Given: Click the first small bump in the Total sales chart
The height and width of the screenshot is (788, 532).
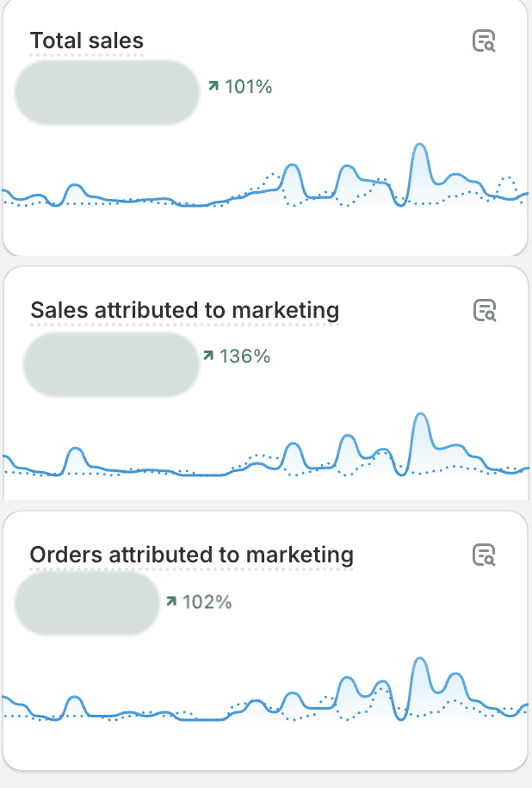Looking at the screenshot, I should click(x=74, y=186).
